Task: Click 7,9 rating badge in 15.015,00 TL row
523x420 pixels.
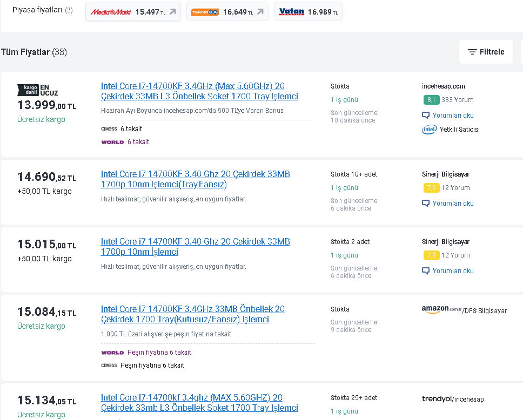Action: [431, 255]
